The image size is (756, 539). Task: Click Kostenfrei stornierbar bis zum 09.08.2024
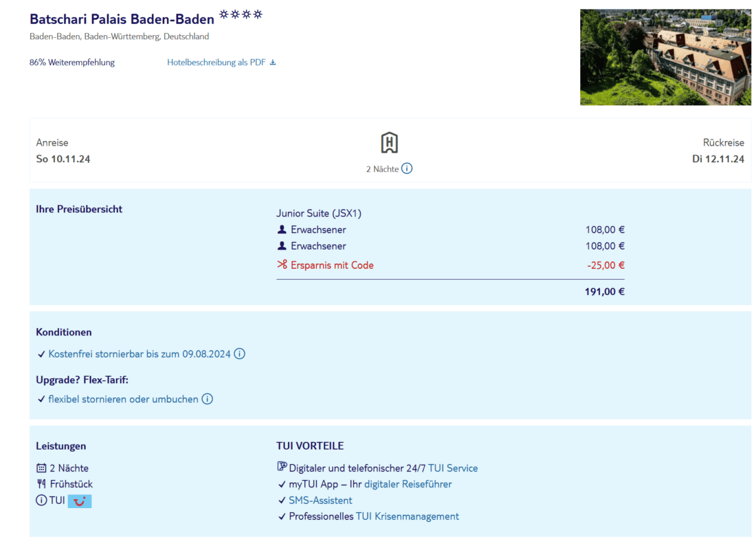[x=140, y=354]
